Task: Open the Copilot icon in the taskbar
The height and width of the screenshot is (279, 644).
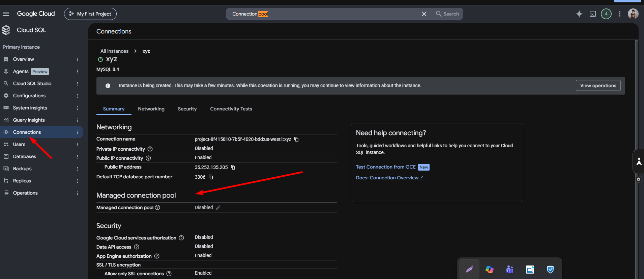Action: click(x=489, y=270)
